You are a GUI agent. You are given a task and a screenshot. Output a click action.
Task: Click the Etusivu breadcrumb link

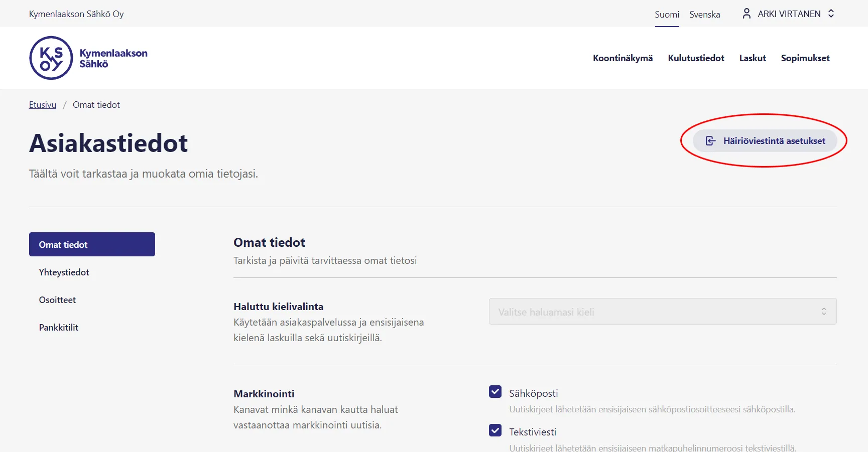43,105
